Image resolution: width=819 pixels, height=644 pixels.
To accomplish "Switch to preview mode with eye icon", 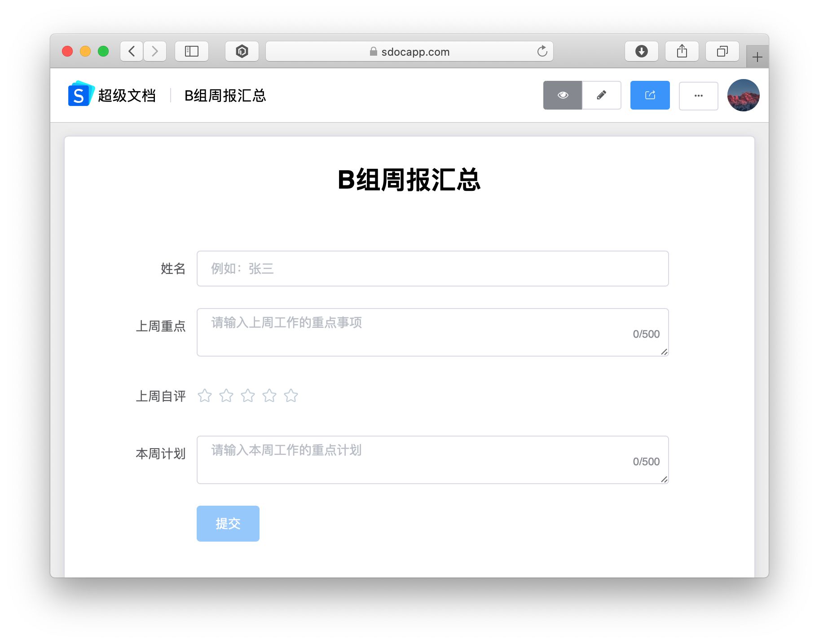I will pos(563,95).
